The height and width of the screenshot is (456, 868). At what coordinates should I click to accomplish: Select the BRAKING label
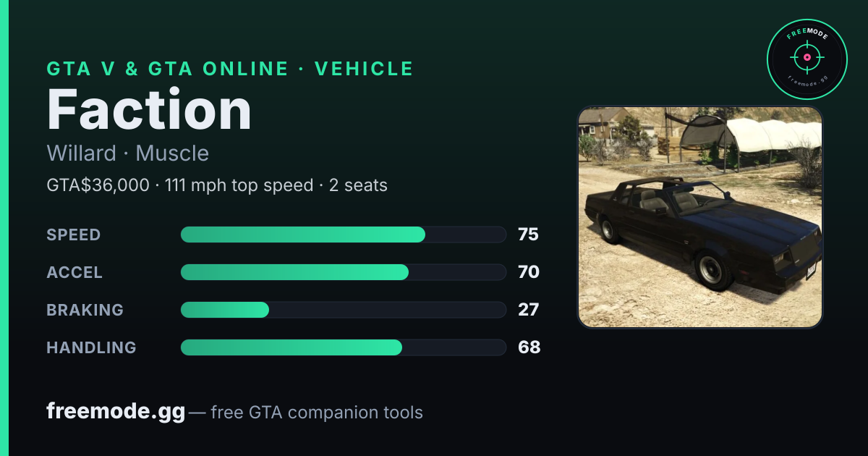coord(85,310)
